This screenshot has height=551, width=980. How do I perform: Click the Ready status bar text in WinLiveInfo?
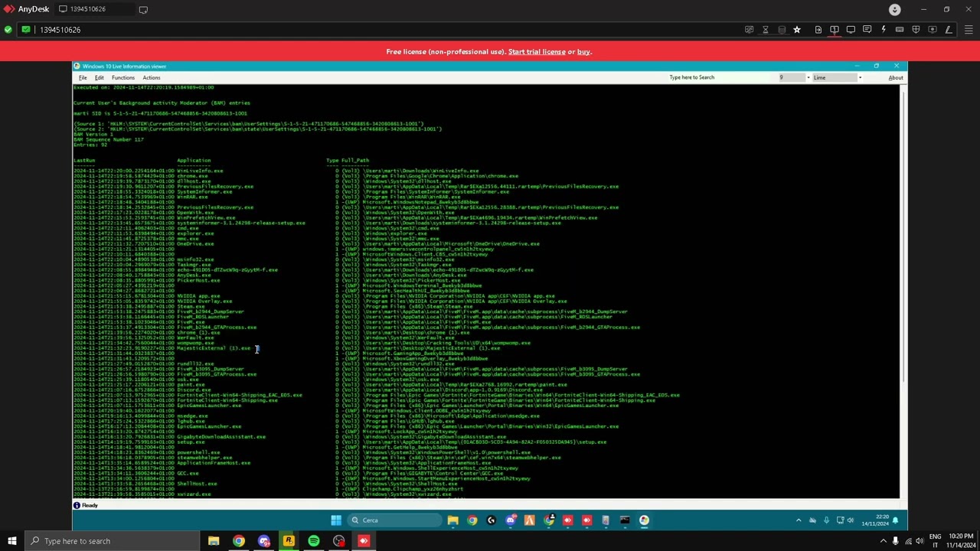[x=90, y=505]
